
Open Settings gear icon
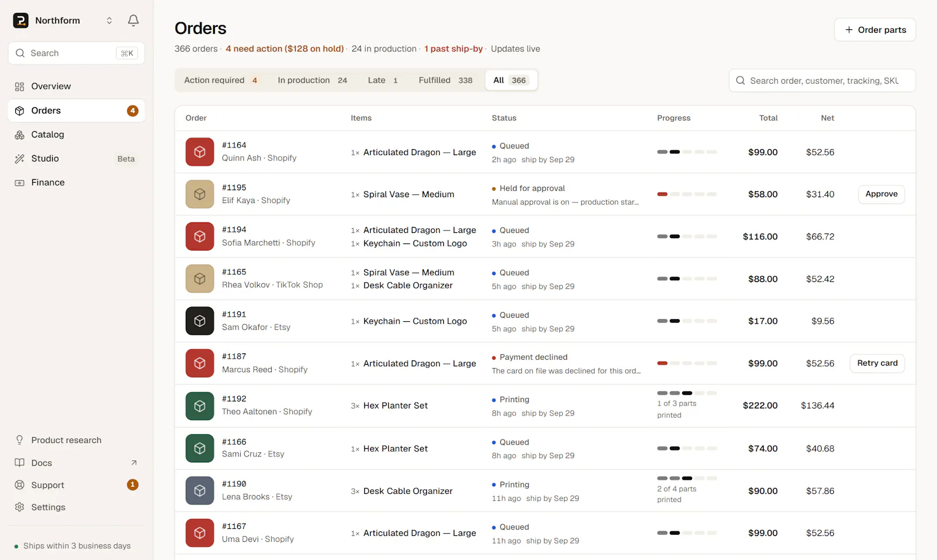tap(19, 507)
